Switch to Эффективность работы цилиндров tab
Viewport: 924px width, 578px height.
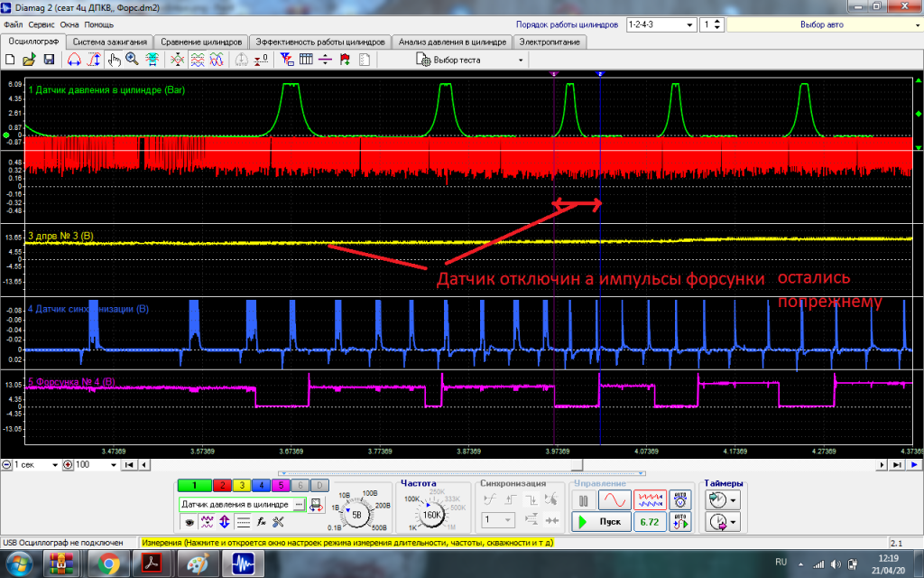(320, 42)
